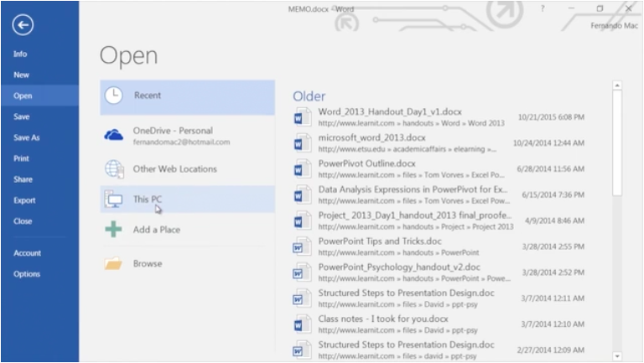The width and height of the screenshot is (644, 363).
Task: Click the Browse folder icon
Action: [113, 264]
